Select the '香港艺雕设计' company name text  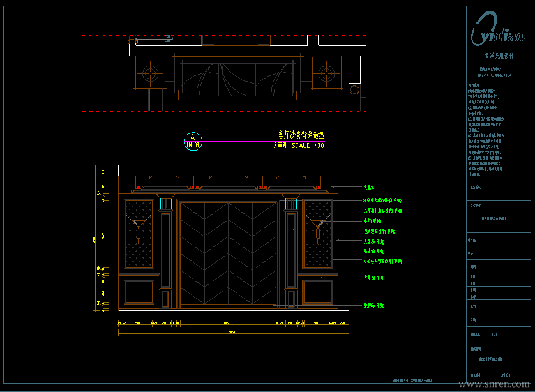[x=499, y=56]
